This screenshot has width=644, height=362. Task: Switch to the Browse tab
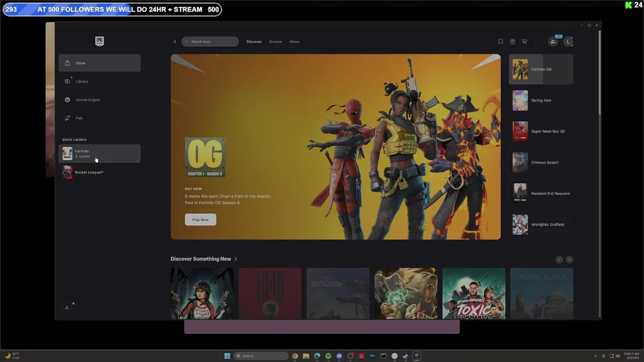276,42
